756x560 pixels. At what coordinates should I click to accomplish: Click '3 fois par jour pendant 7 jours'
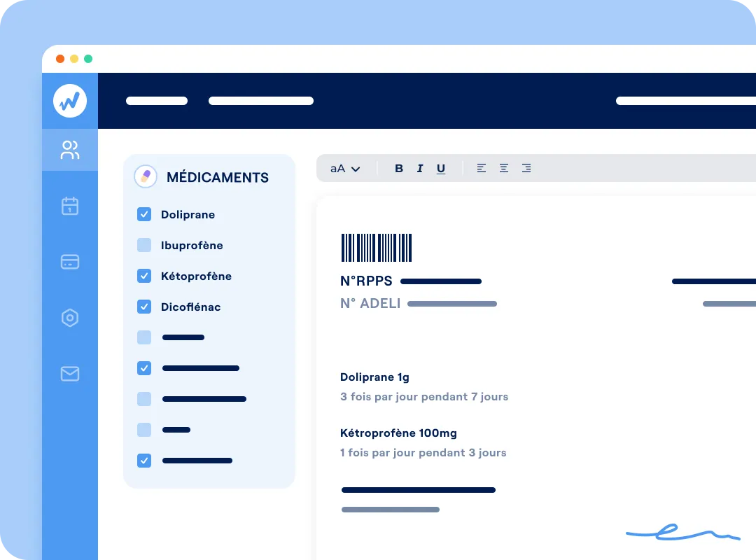click(424, 397)
